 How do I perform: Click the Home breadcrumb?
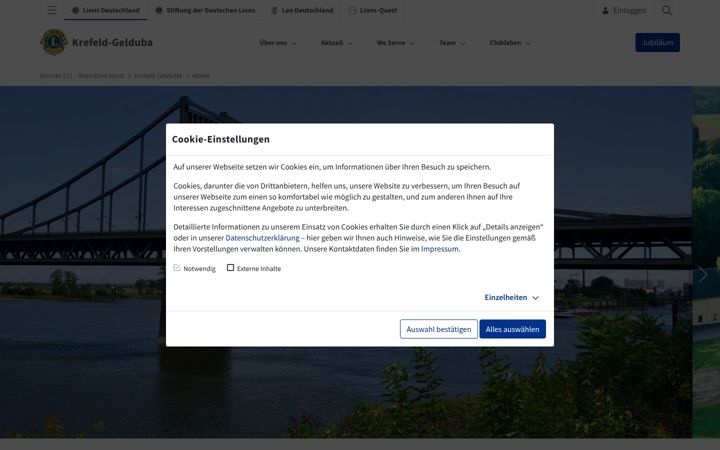pos(201,75)
